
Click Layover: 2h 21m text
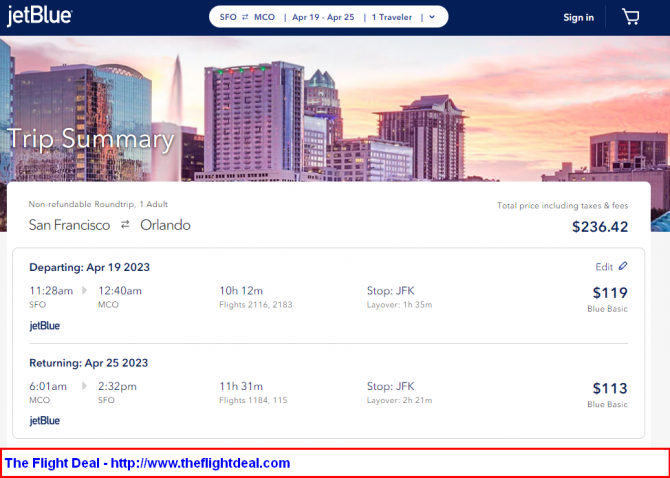click(x=399, y=401)
